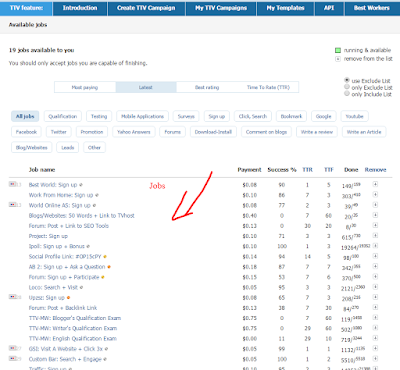This screenshot has width=400, height=370.
Task: Remove Upzsz: Sign up job
Action: pos(375,297)
